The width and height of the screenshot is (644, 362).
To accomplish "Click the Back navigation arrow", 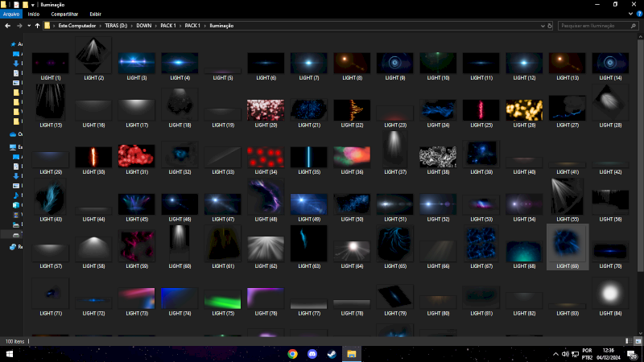I will tap(6, 25).
